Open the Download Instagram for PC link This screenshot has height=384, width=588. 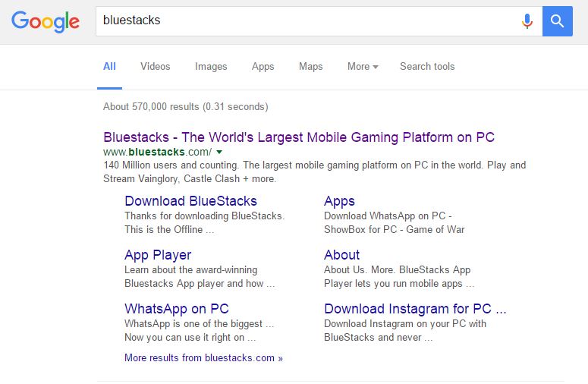(415, 309)
